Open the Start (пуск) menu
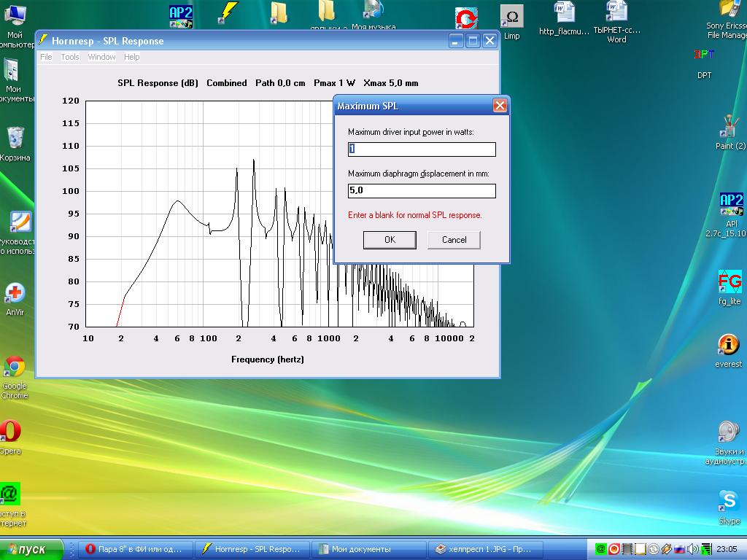This screenshot has height=560, width=747. click(x=31, y=549)
